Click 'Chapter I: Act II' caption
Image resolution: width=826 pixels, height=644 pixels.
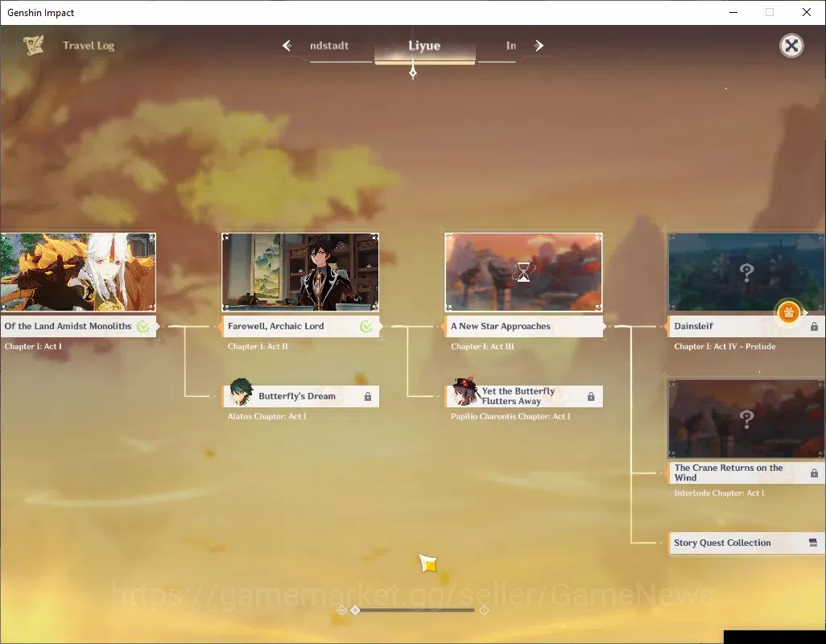point(258,346)
